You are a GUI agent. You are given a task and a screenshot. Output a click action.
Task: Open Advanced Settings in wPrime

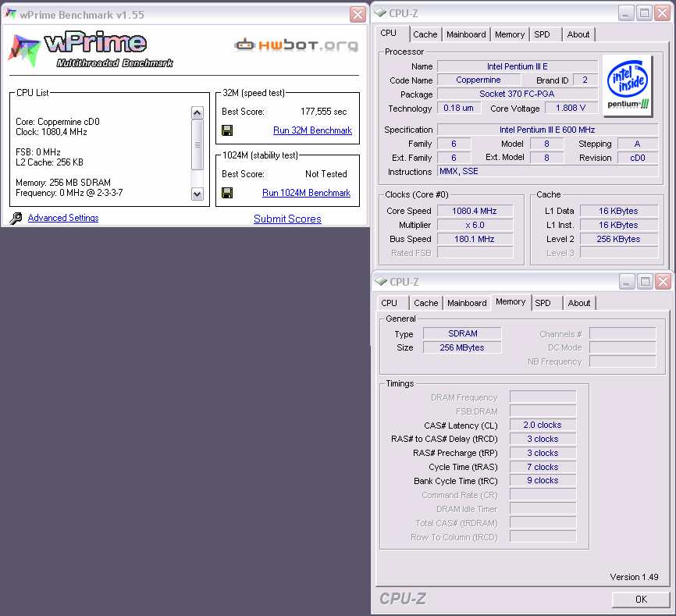tap(63, 218)
